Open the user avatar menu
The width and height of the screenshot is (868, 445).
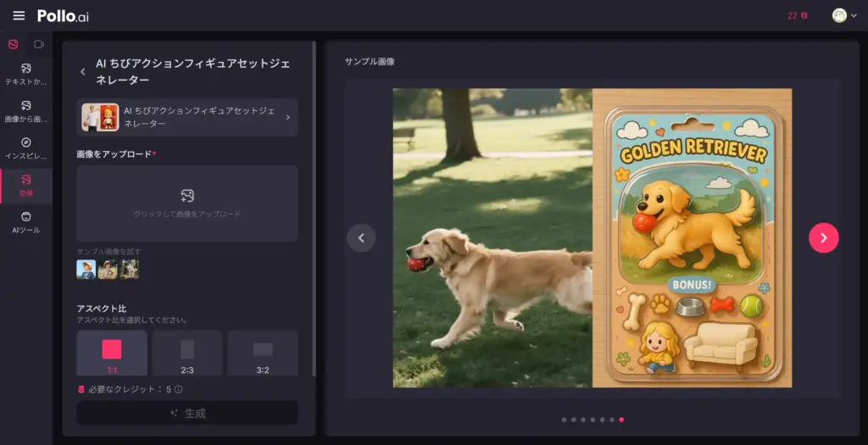click(x=839, y=15)
